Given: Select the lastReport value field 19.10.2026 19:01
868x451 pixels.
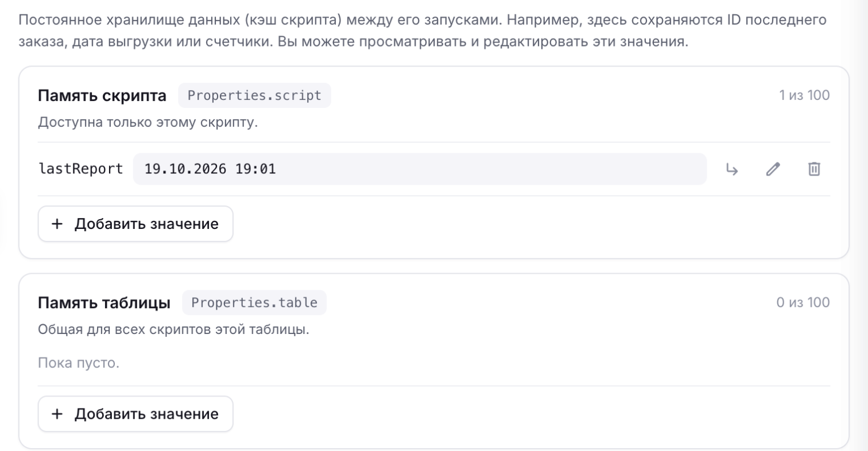Looking at the screenshot, I should [420, 169].
